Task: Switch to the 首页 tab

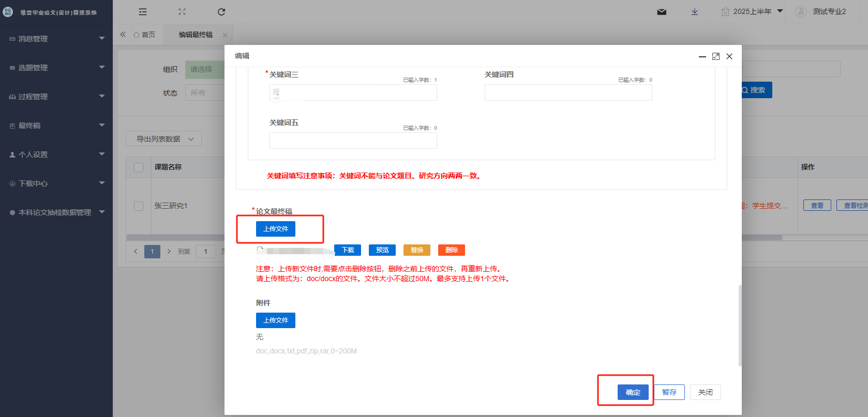Action: 144,35
